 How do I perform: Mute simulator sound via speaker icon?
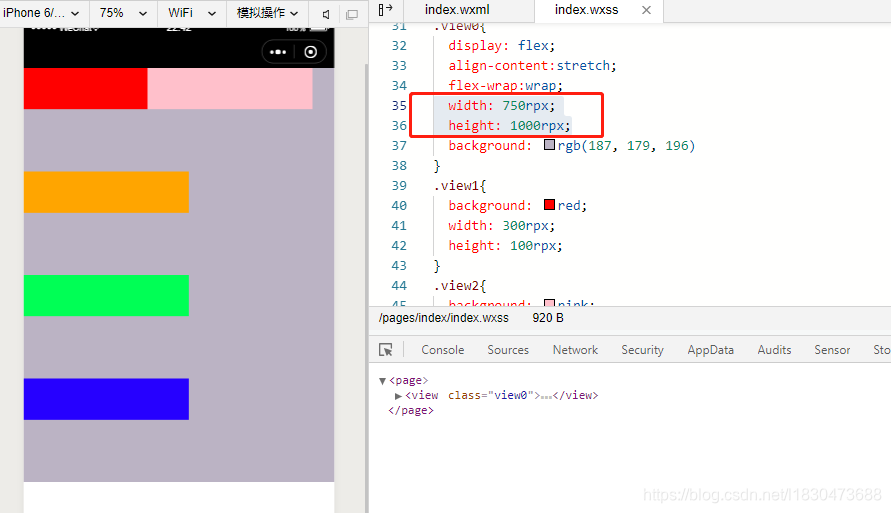[326, 14]
